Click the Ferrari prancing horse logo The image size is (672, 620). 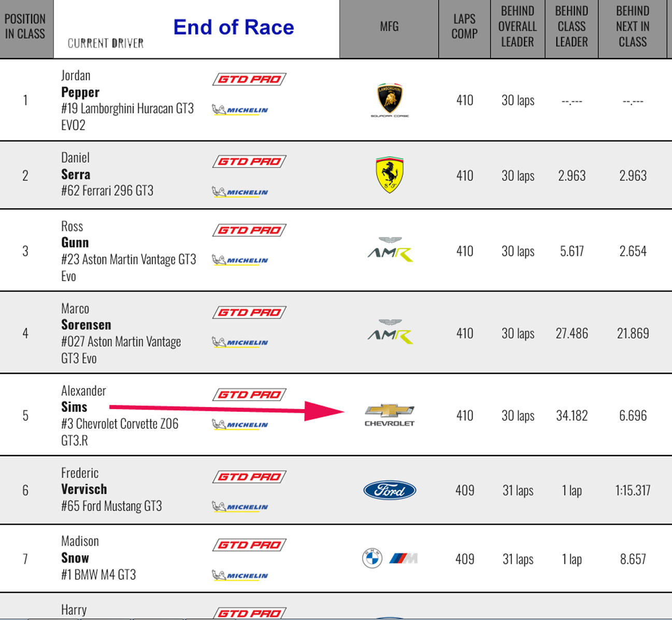(x=390, y=175)
